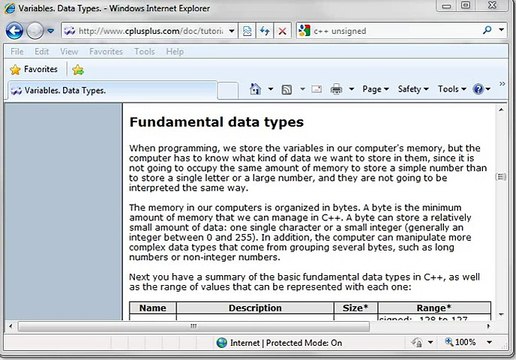This screenshot has height=360, width=516.
Task: Open the Page command bar menu
Action: (376, 89)
